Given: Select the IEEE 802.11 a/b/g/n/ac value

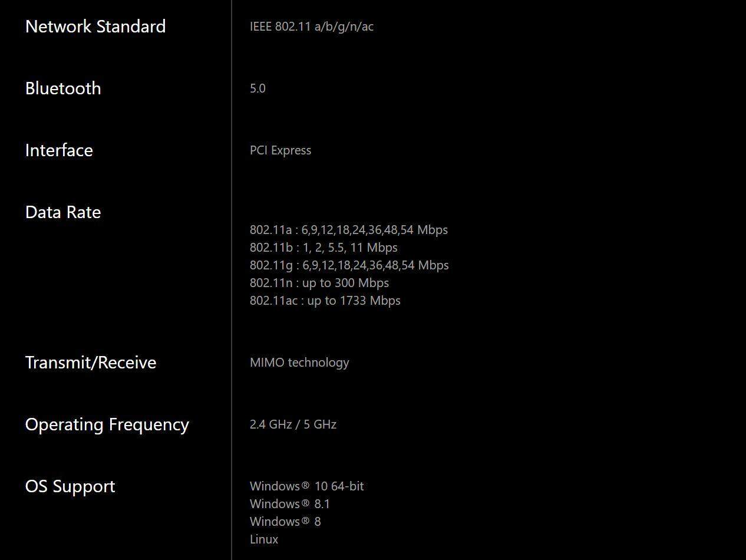Looking at the screenshot, I should [x=311, y=27].
